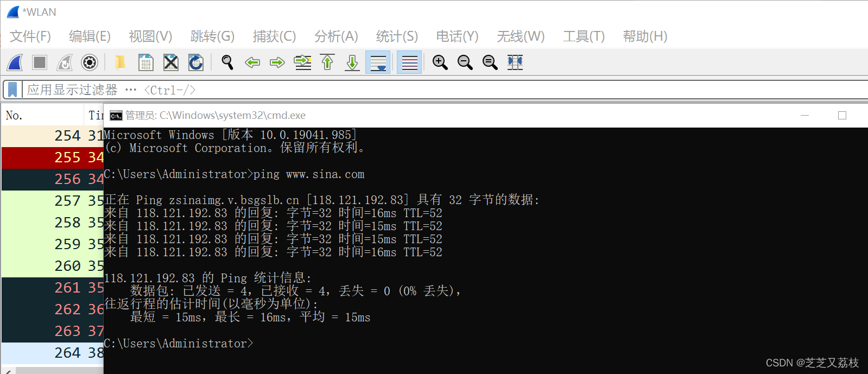Image resolution: width=868 pixels, height=374 pixels.
Task: Open the 视图(V) menu
Action: pyautogui.click(x=150, y=36)
